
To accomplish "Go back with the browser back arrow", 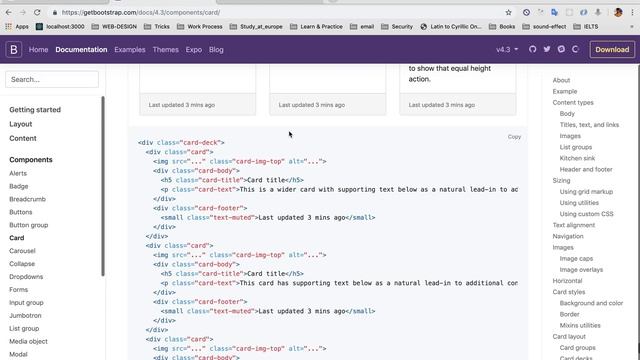I will click(9, 13).
